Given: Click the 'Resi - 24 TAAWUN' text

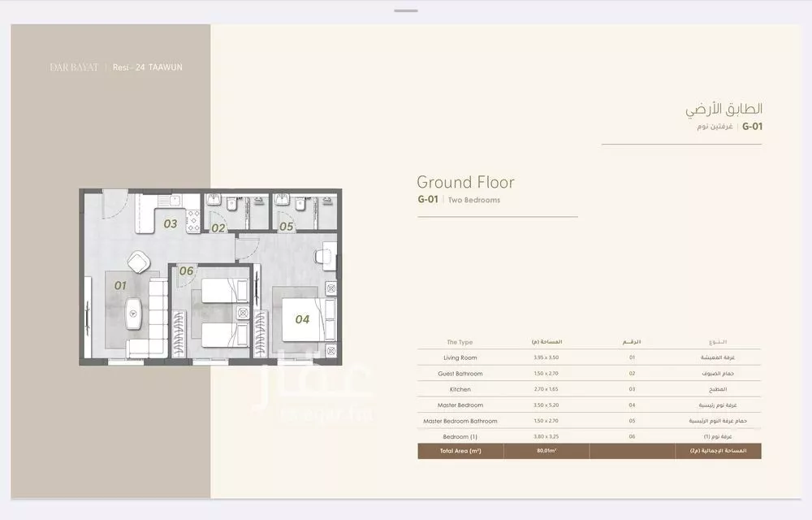Looking at the screenshot, I should [x=148, y=67].
